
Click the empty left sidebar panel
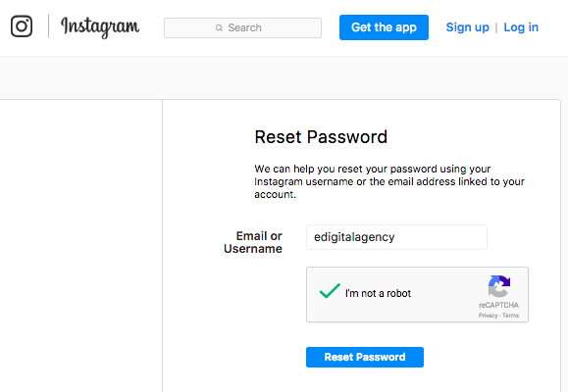80,246
